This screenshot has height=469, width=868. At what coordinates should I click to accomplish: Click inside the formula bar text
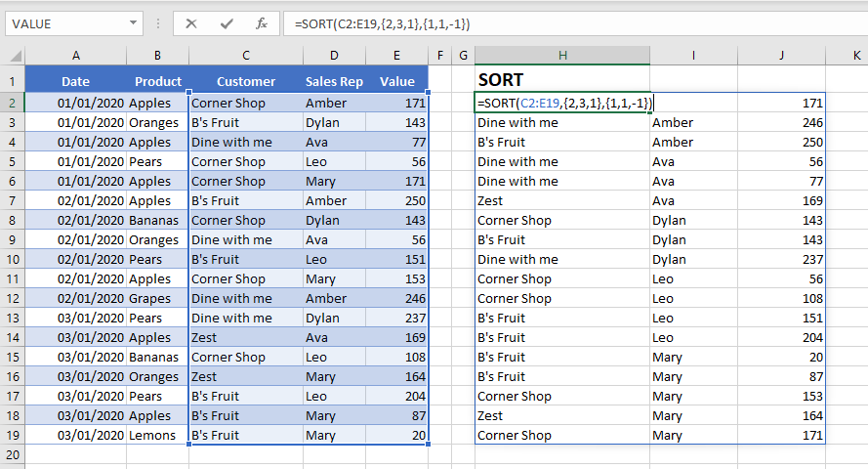click(383, 23)
